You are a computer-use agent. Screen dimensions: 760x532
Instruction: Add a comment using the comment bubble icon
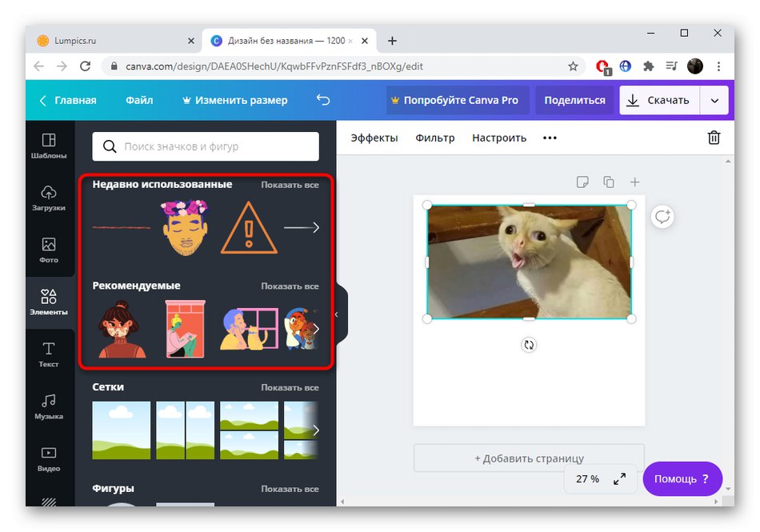662,216
